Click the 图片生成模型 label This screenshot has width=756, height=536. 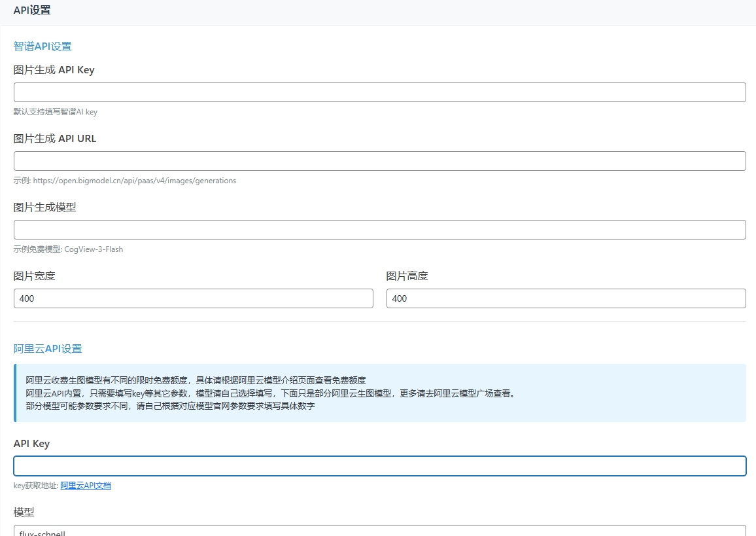click(45, 207)
